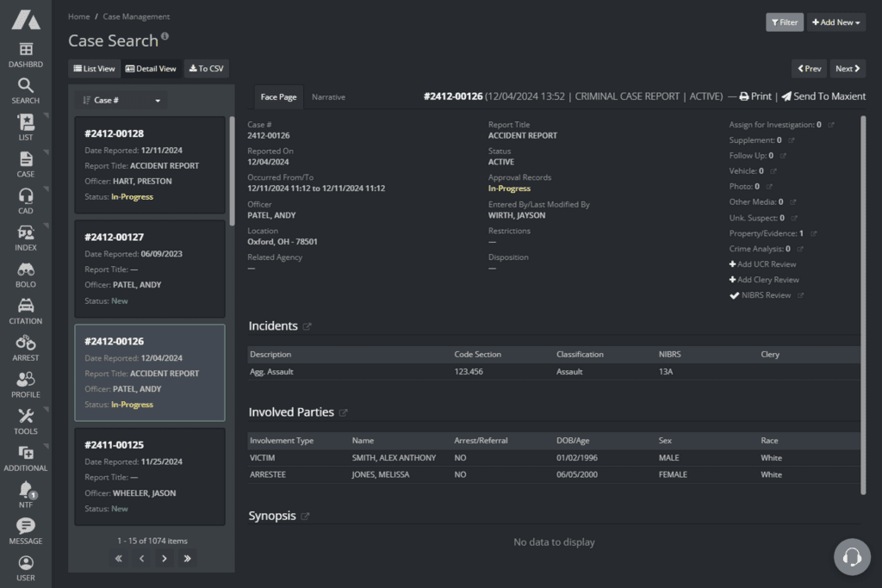Switch to the Narrative tab

tap(327, 96)
